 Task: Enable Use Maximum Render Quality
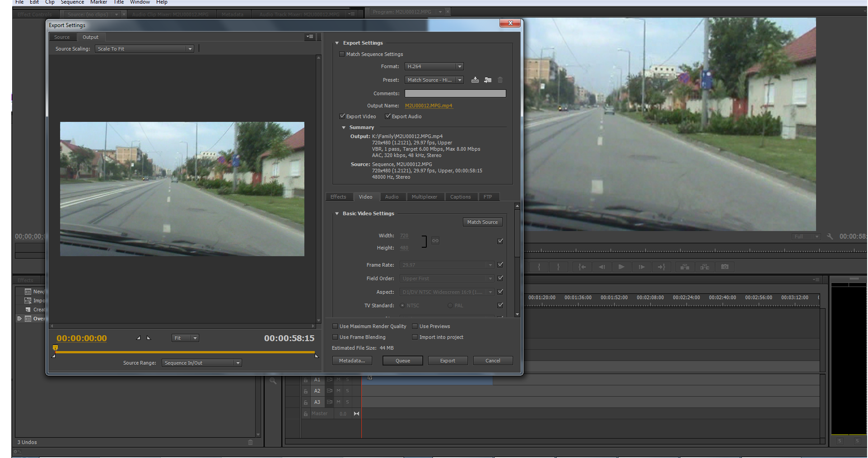tap(335, 326)
